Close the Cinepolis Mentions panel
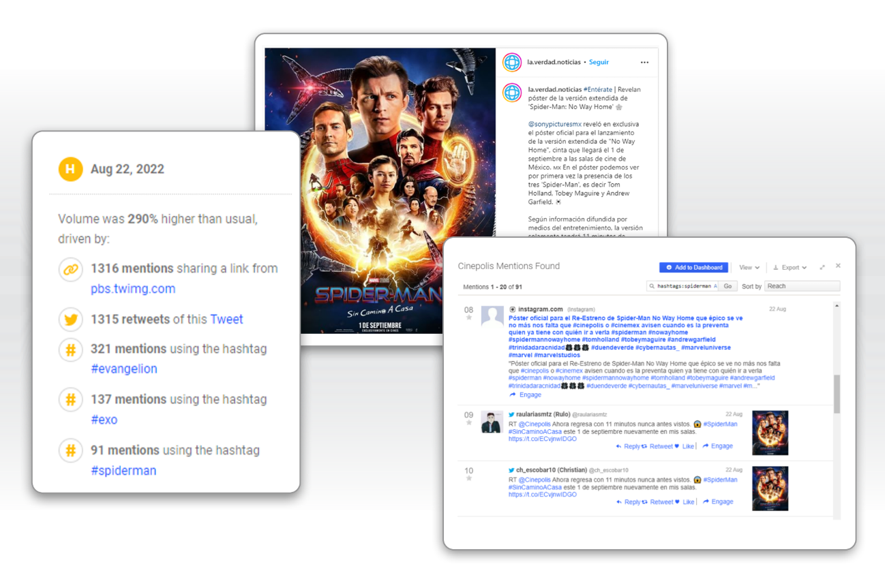This screenshot has width=885, height=588. pyautogui.click(x=838, y=266)
